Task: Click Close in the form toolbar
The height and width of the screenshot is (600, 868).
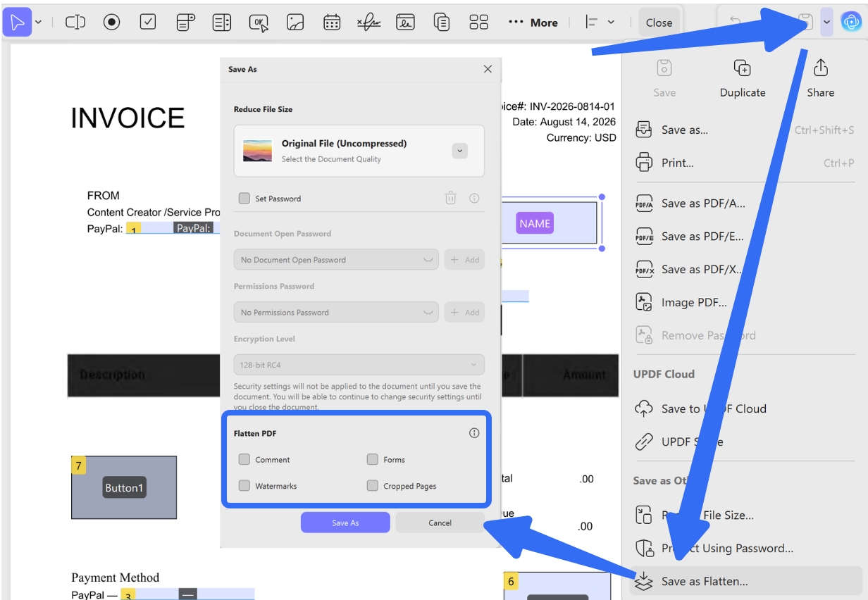Action: point(659,23)
